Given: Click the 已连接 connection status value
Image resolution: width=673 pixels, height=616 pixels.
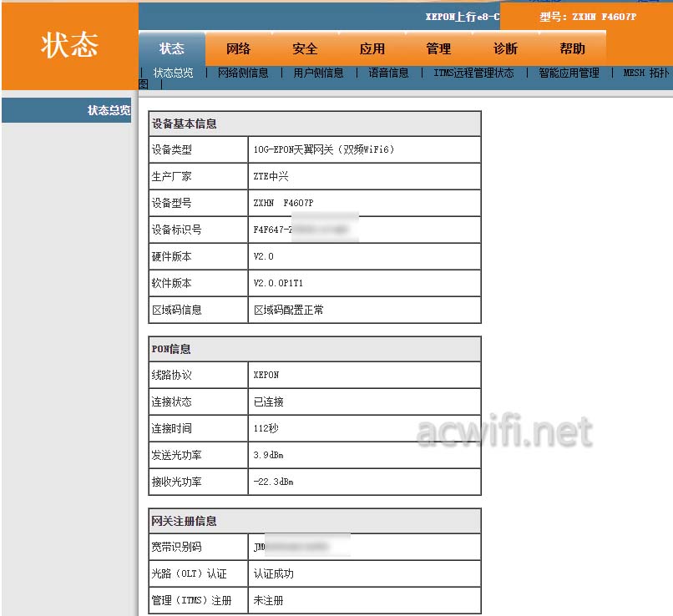Looking at the screenshot, I should coord(268,401).
